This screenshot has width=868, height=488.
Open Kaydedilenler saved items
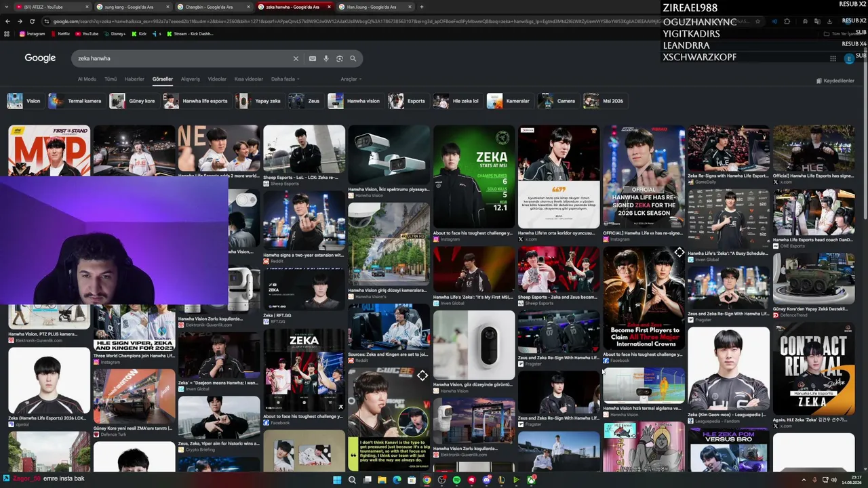coord(835,81)
